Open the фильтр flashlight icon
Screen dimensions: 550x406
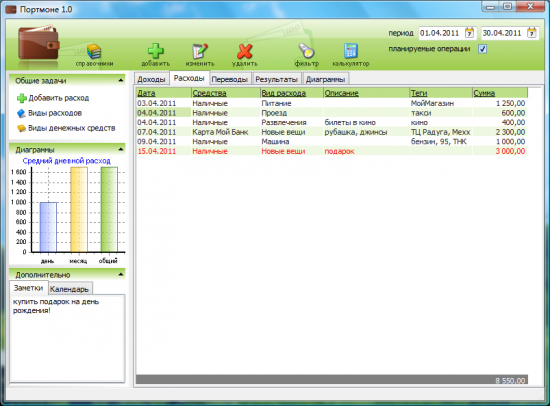click(306, 51)
